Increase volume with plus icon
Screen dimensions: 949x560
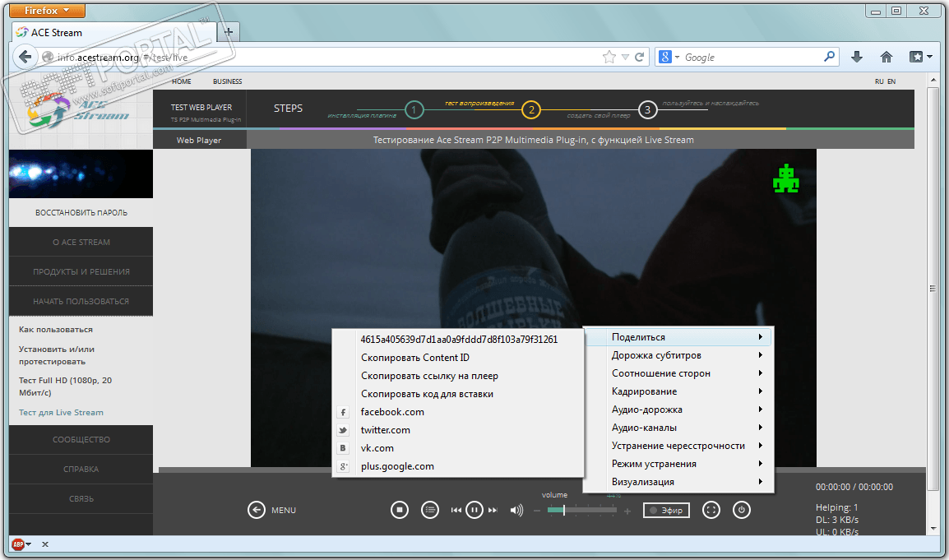627,511
